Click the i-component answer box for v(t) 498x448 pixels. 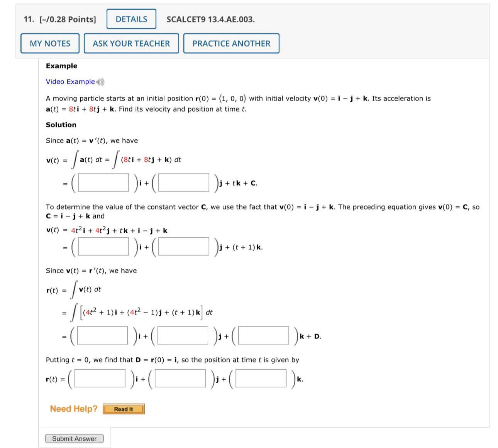104,183
